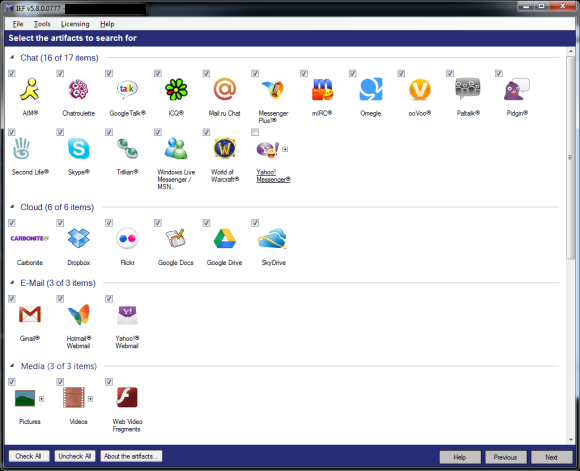Select the Paltalk icon
Image resolution: width=580 pixels, height=471 pixels.
(468, 89)
